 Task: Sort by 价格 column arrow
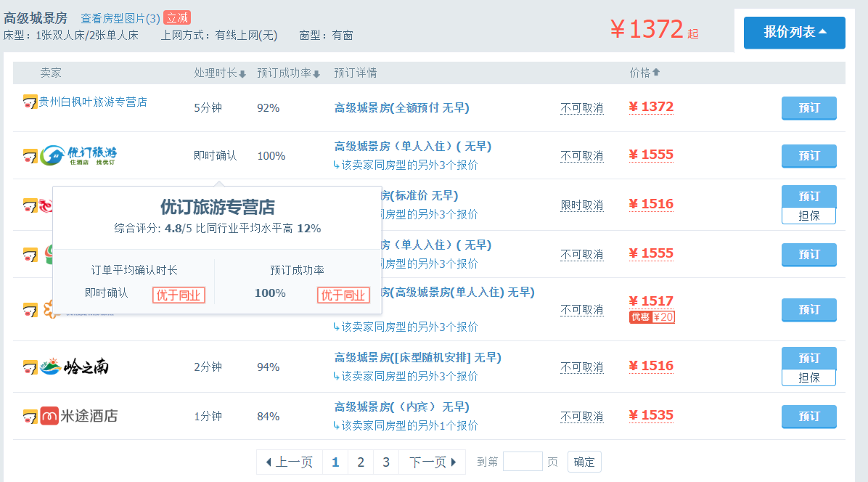coord(656,73)
